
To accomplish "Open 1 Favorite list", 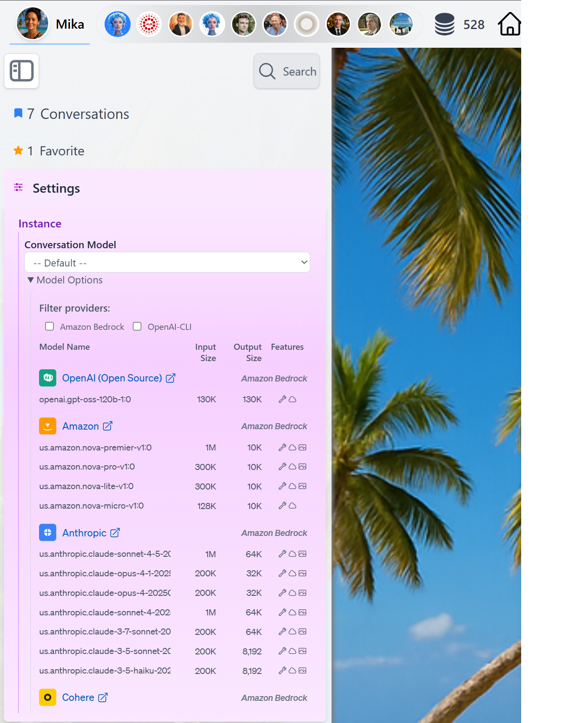I will click(56, 151).
